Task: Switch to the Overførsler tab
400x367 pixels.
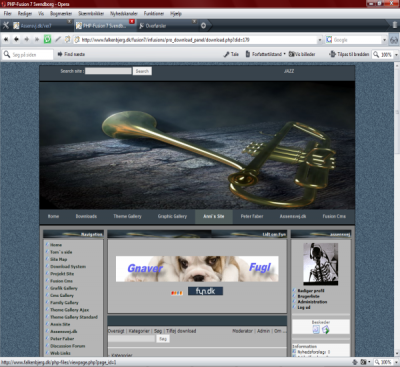Action: coord(167,26)
